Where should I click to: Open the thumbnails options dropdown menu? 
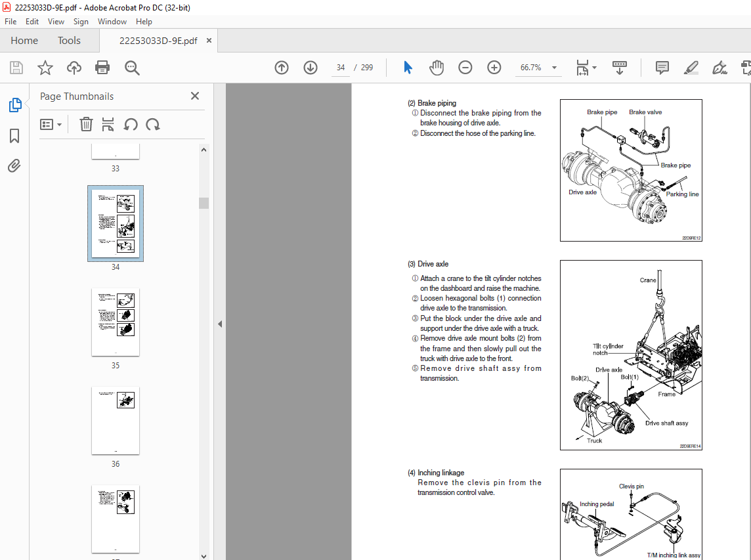(51, 125)
